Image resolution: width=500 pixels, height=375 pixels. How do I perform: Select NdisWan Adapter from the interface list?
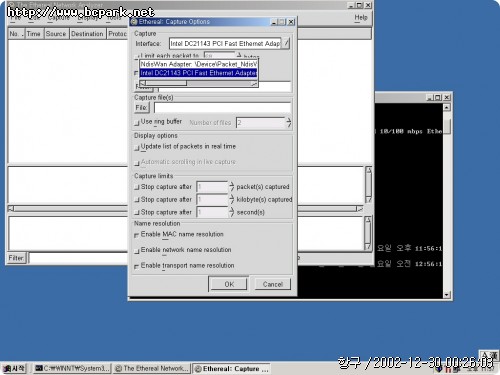(198, 64)
